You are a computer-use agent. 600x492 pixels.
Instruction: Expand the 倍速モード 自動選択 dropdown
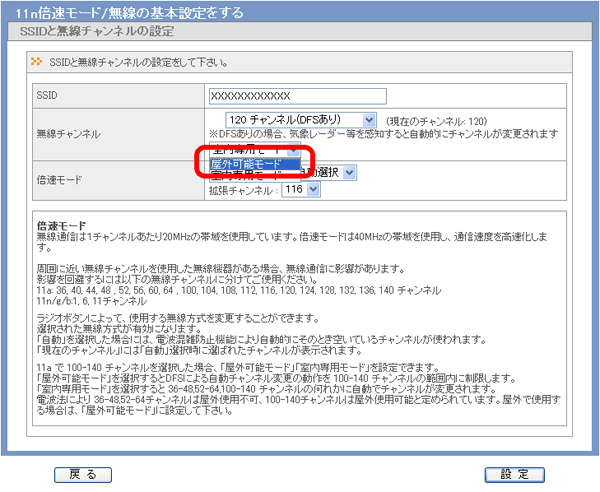(x=349, y=172)
